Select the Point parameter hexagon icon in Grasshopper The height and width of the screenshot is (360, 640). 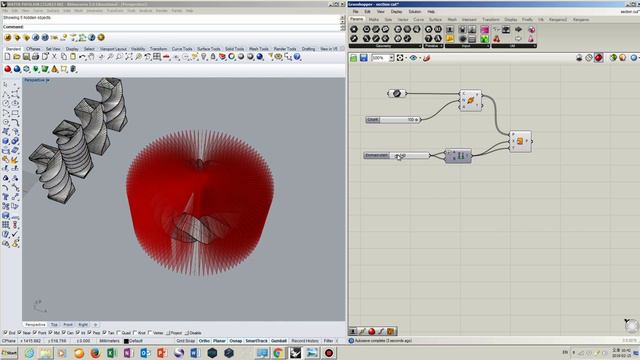tap(354, 29)
